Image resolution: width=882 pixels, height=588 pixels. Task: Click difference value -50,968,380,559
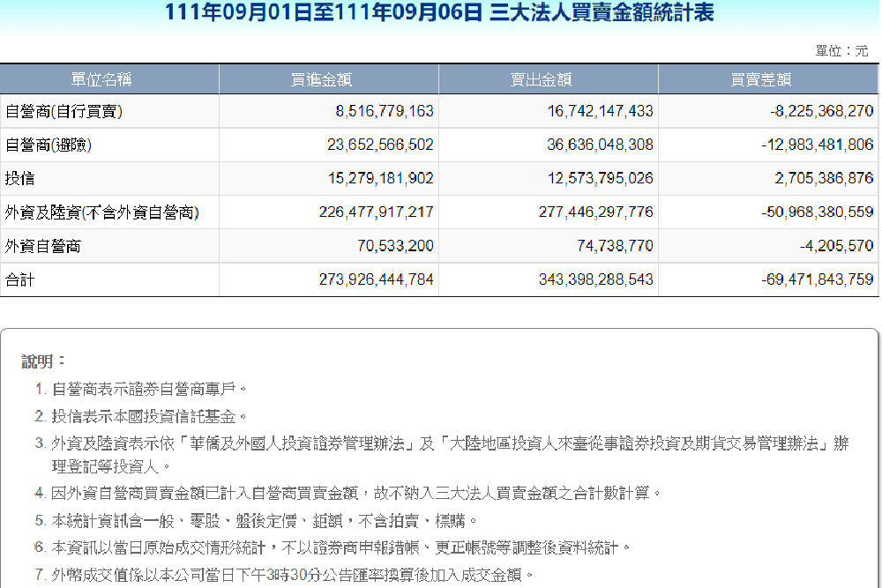[x=818, y=212]
